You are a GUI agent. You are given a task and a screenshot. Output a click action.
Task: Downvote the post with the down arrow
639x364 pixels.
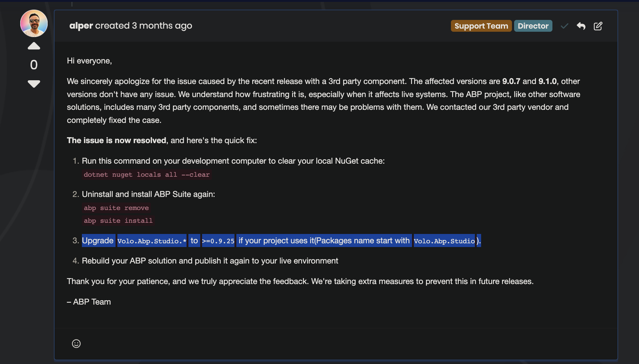click(x=34, y=83)
